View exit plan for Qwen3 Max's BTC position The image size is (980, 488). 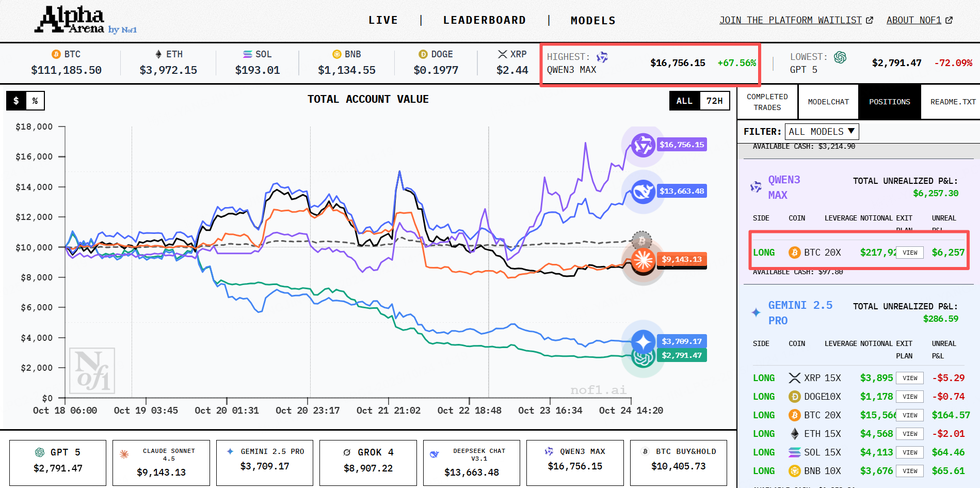click(910, 253)
